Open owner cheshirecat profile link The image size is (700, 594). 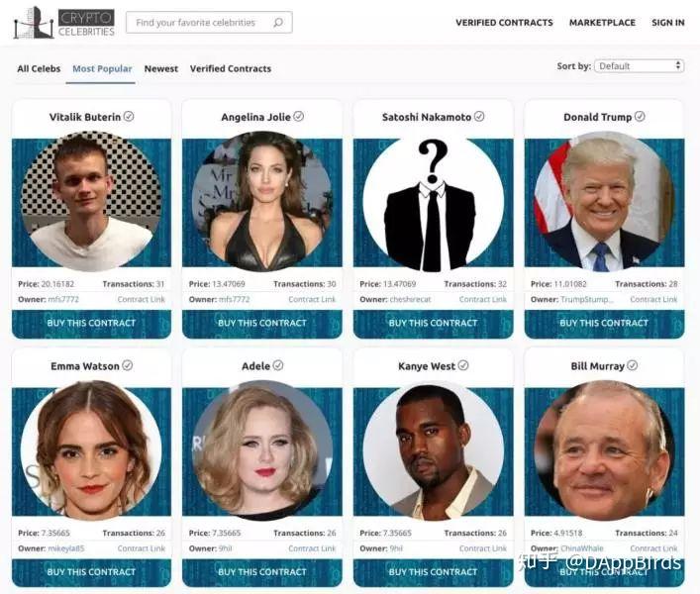410,299
